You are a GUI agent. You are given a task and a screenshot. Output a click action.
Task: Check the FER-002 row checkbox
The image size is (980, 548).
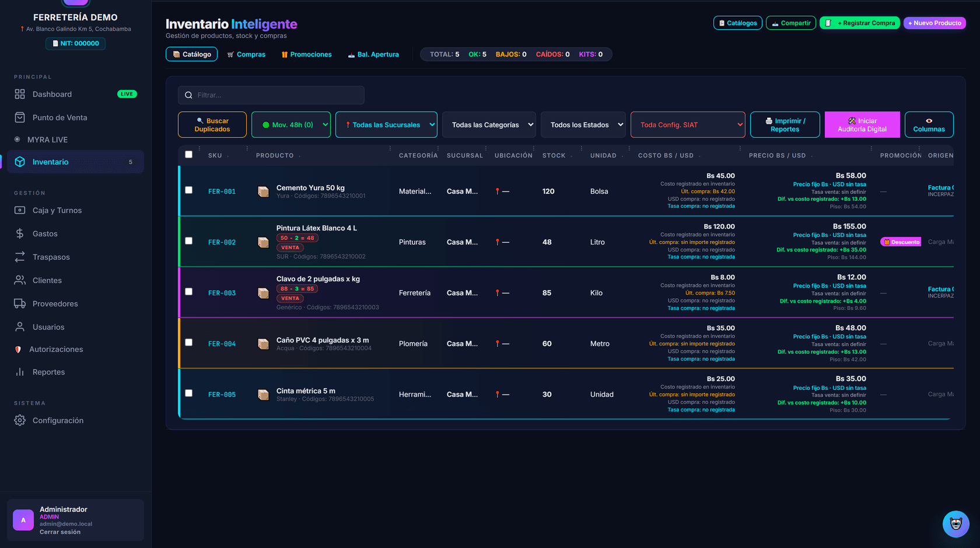(188, 241)
